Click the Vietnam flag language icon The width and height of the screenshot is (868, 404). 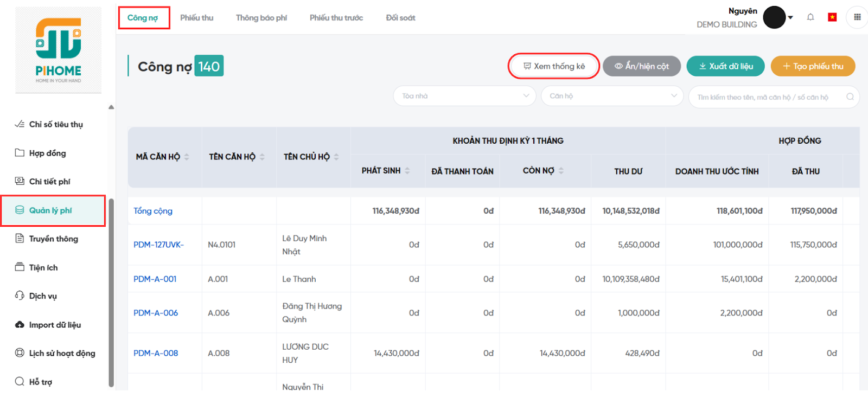pos(832,17)
